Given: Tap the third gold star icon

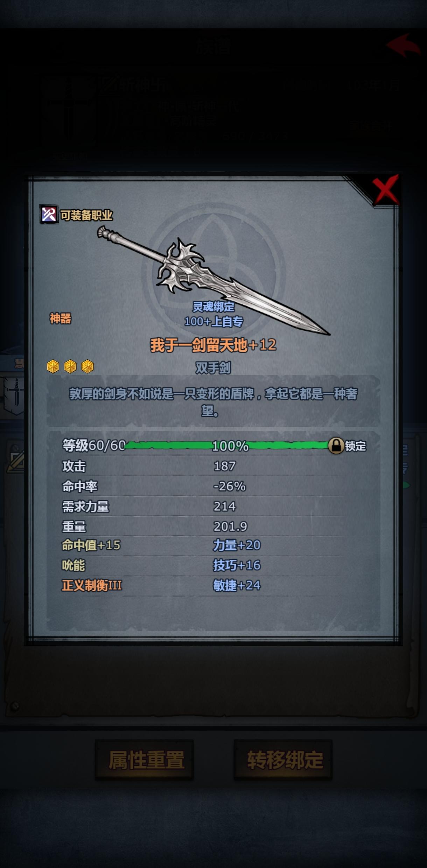Looking at the screenshot, I should [87, 366].
